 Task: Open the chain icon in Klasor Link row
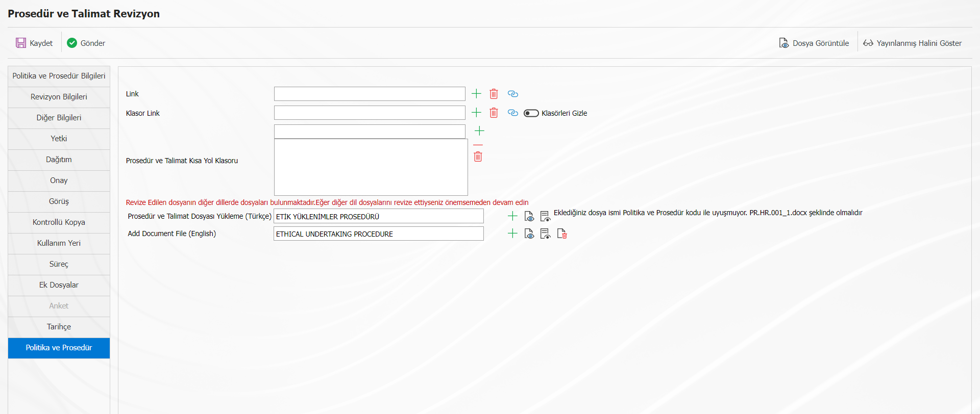coord(513,113)
